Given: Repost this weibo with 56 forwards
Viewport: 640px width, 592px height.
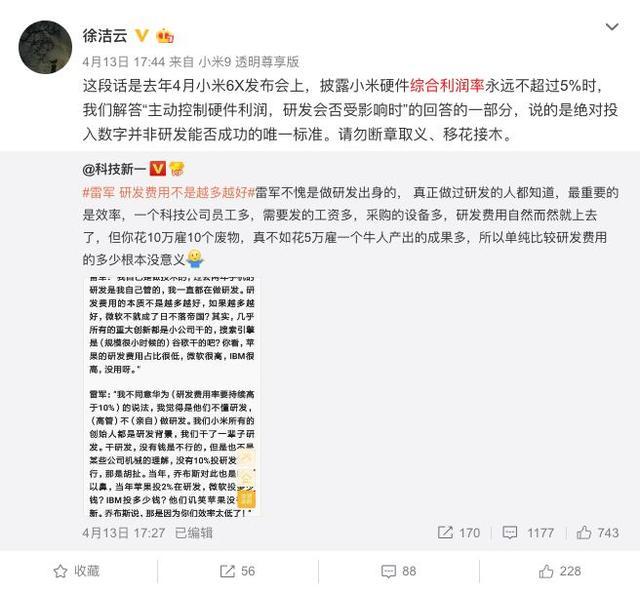Looking at the screenshot, I should click(x=237, y=571).
